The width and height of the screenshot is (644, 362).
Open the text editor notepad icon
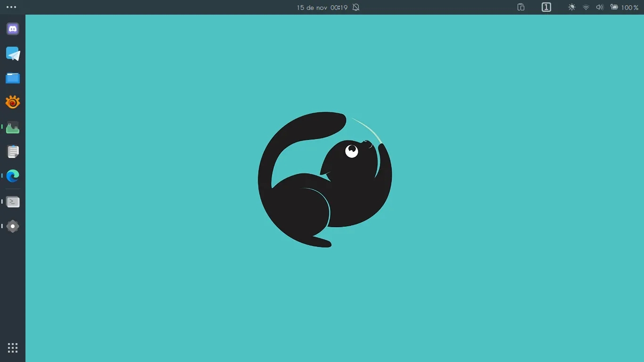tap(13, 152)
